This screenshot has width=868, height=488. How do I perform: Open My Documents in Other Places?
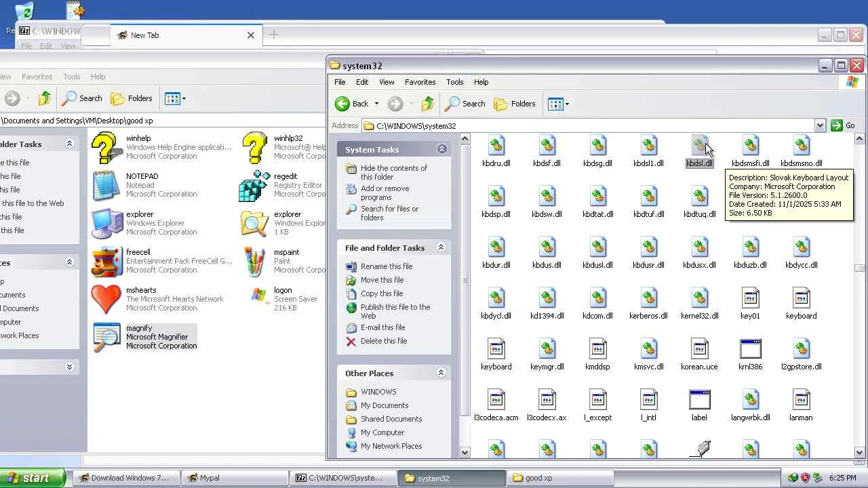384,405
